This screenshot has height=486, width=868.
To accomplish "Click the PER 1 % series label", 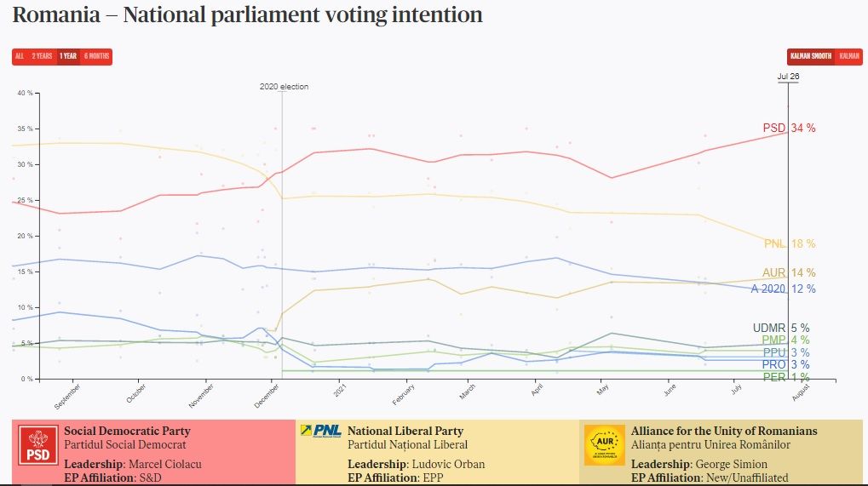I will pos(786,377).
